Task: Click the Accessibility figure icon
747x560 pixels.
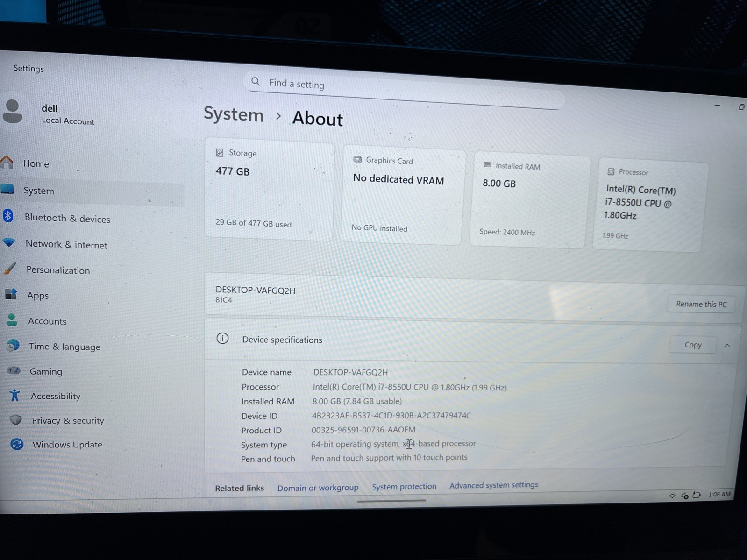Action: [x=15, y=395]
